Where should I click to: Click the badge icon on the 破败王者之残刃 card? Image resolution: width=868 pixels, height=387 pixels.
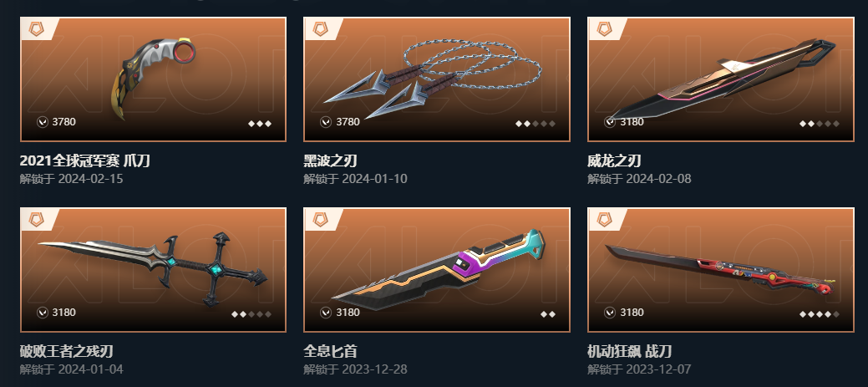coord(37,219)
